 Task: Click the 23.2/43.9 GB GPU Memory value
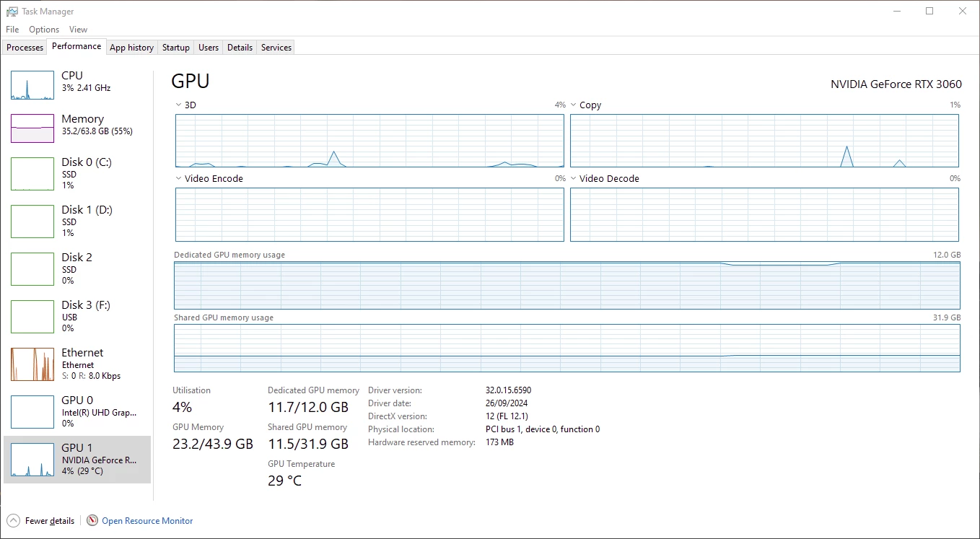213,444
